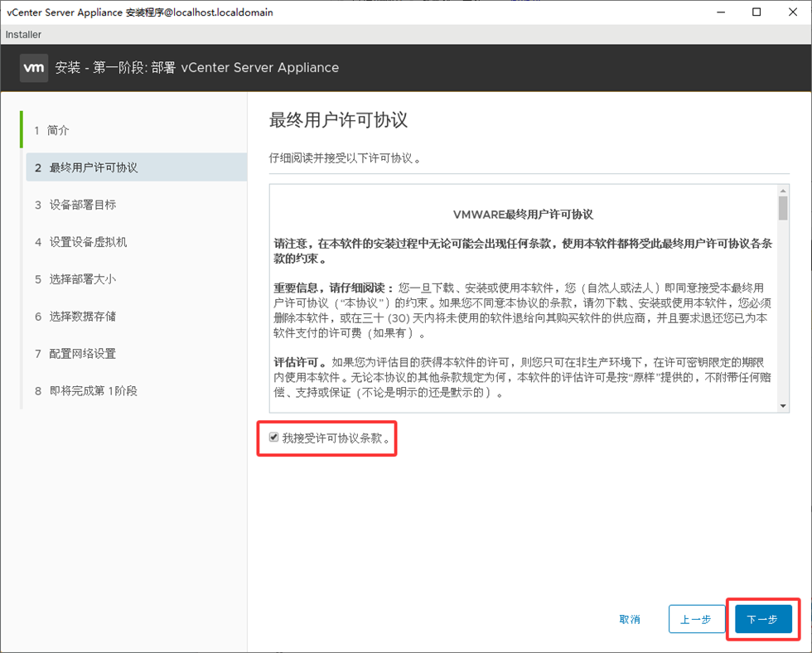This screenshot has width=812, height=653.
Task: Click the VMware vm logo icon
Action: tap(34, 68)
